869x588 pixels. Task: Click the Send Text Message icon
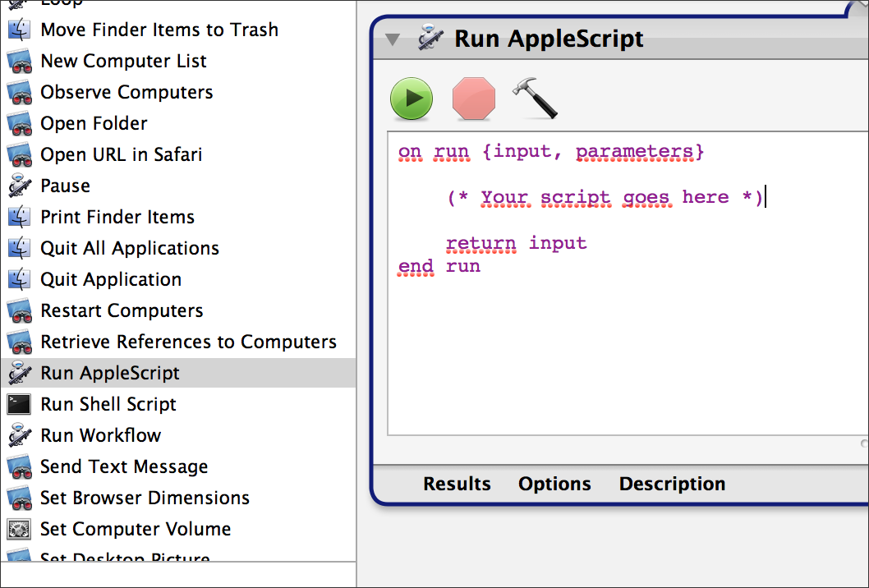coord(20,466)
